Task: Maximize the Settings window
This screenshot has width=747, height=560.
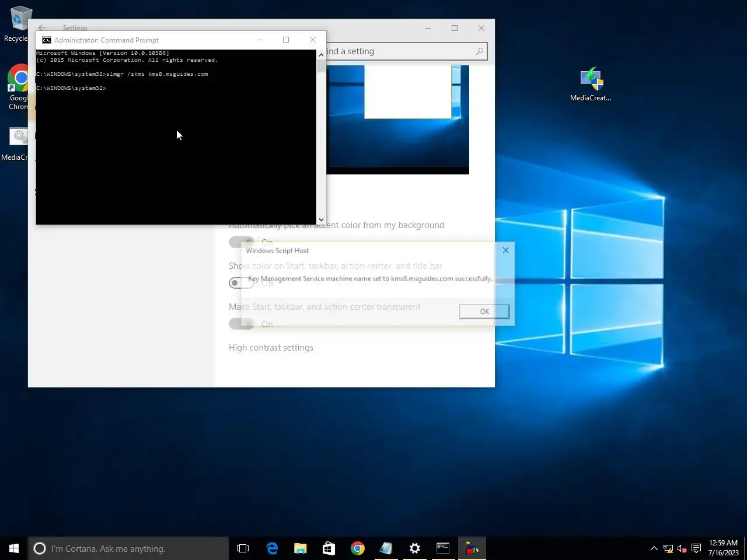Action: (455, 28)
